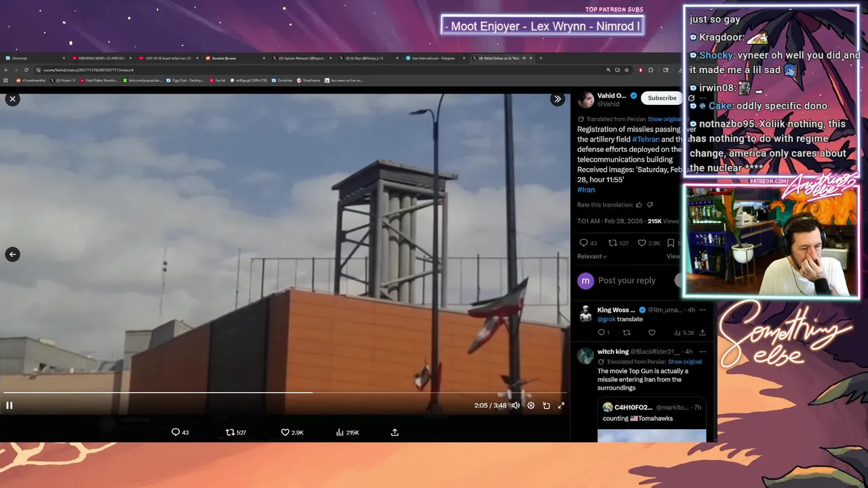Like the post with the heart below the video

(285, 432)
